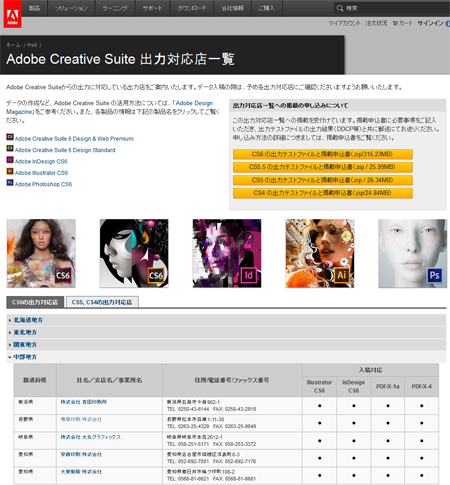Image resolution: width=450 pixels, height=485 pixels.
Task: Select the CS6の出力対応店 tab
Action: [x=35, y=302]
